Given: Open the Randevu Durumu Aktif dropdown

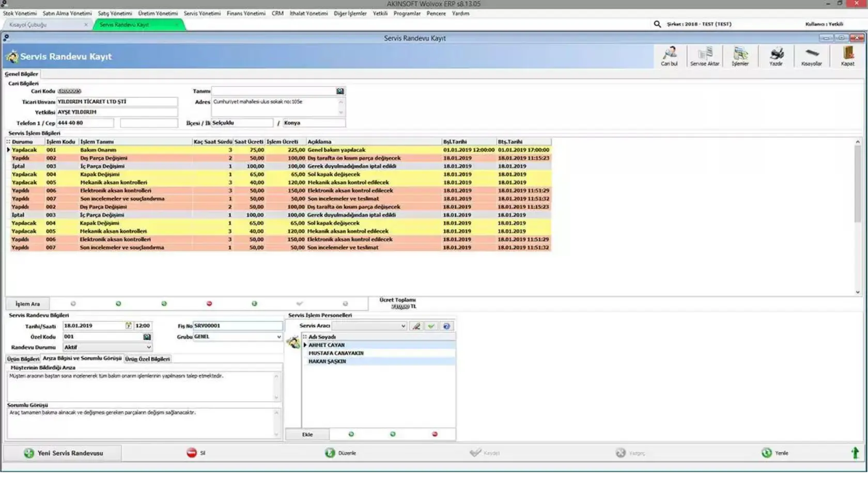Looking at the screenshot, I should point(149,348).
